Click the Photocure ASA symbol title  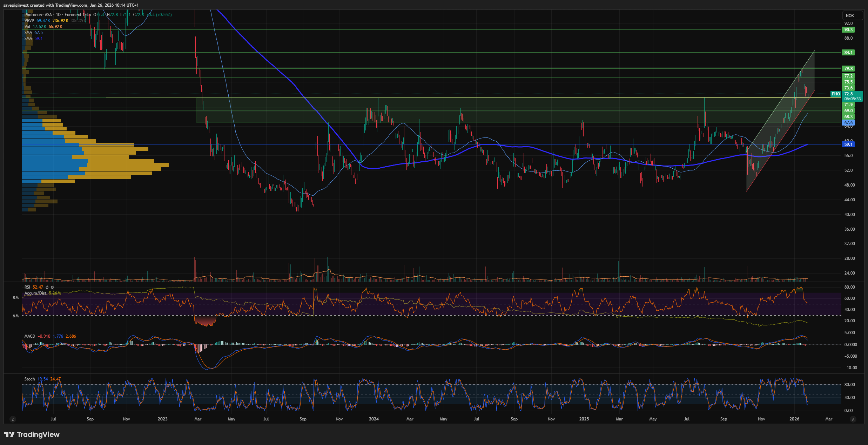[x=38, y=15]
